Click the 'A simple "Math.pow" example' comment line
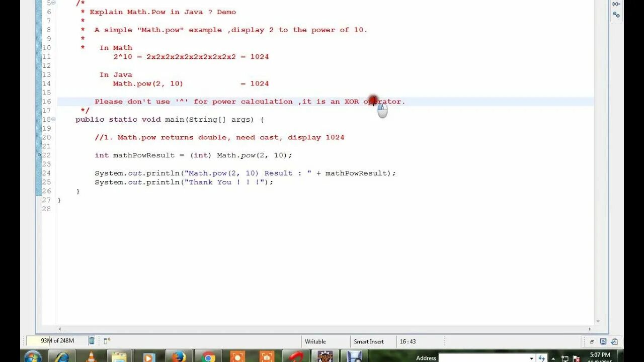Screen dimensions: 644x362 (231, 30)
